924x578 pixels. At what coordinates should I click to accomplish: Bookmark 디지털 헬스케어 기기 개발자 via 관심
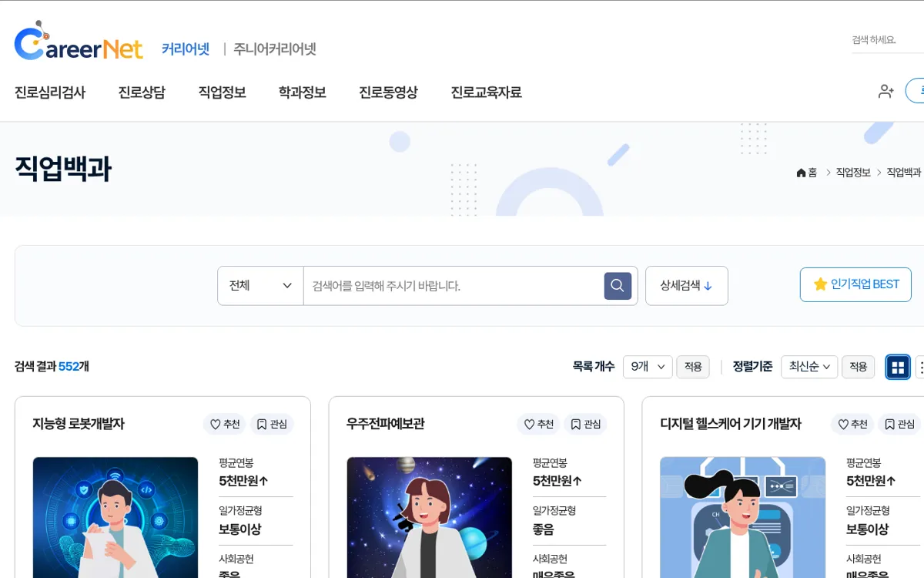(x=899, y=424)
